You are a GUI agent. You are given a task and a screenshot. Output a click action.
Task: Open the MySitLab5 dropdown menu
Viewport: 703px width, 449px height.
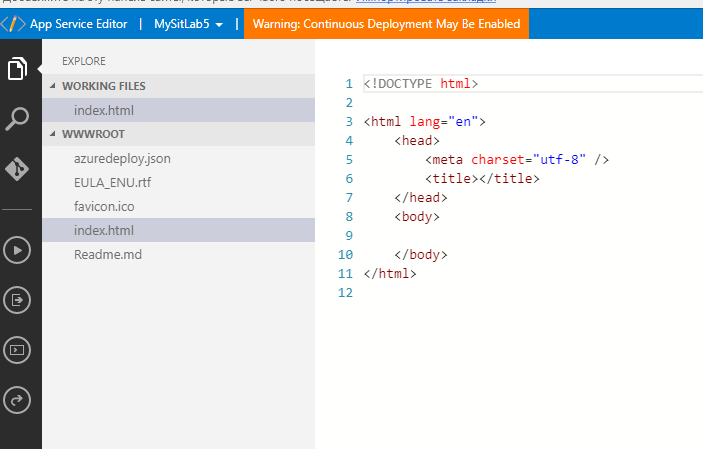click(x=188, y=24)
